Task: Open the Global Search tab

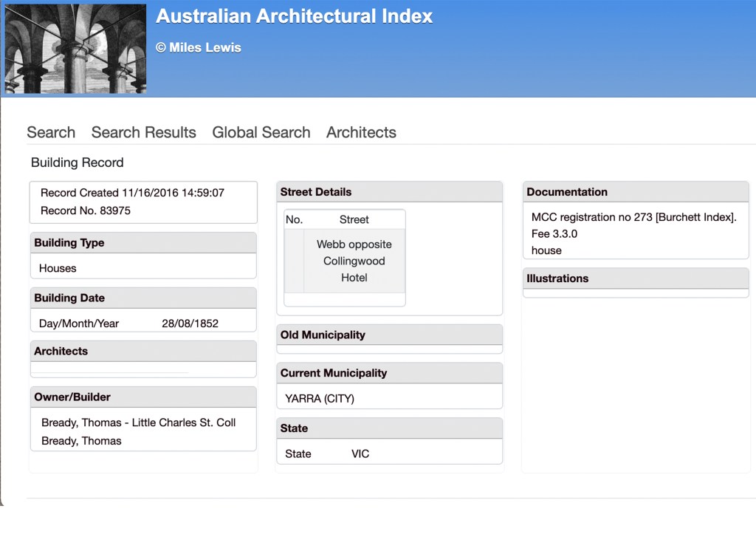Action: (261, 133)
